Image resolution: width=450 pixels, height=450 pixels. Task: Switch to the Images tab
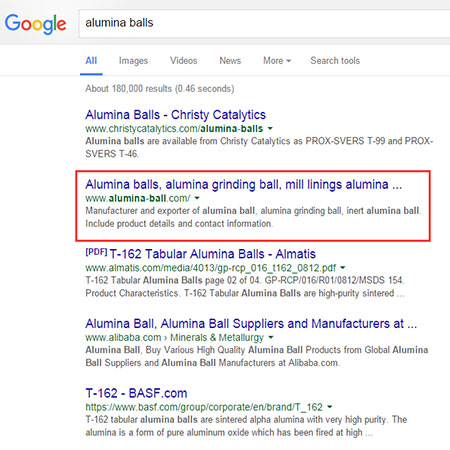tap(133, 61)
